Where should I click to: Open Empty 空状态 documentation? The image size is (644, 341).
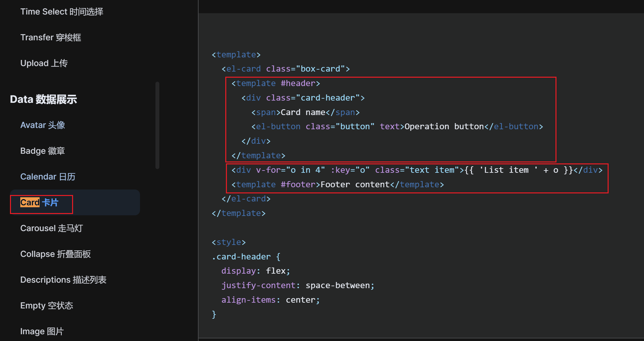coord(47,305)
